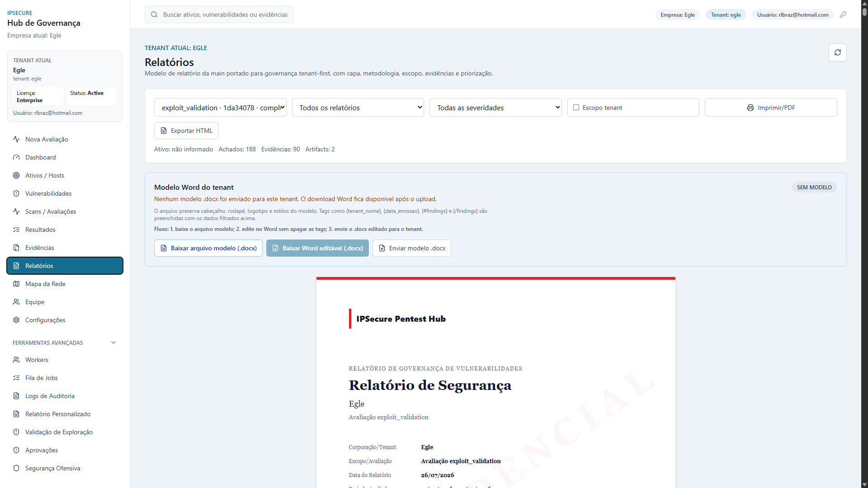Open Mapa da Rede in sidebar

(65, 284)
